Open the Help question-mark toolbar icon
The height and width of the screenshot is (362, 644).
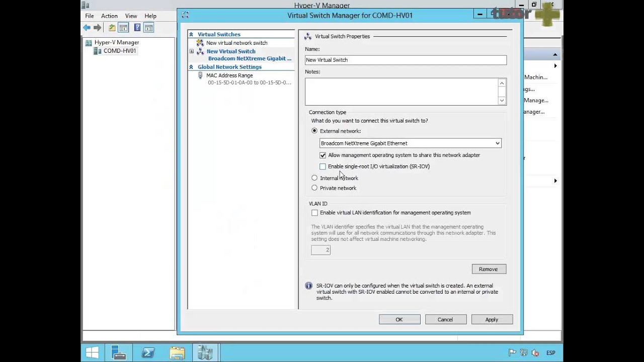coord(137,28)
